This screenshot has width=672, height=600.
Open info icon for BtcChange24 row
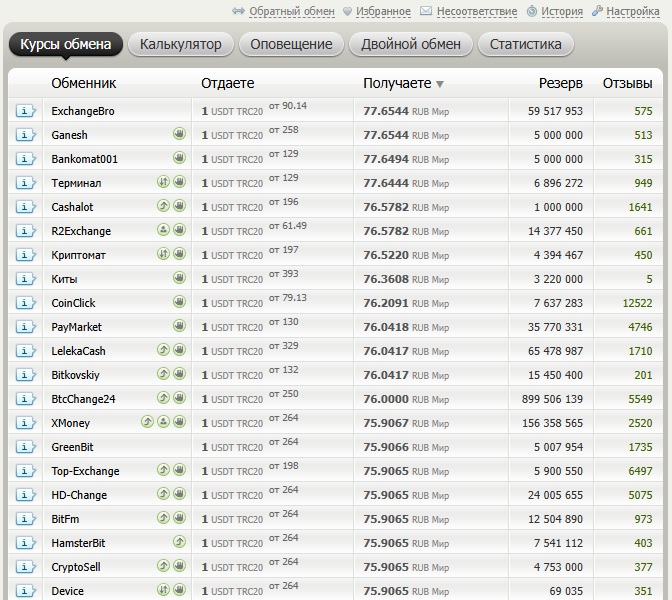[x=25, y=399]
